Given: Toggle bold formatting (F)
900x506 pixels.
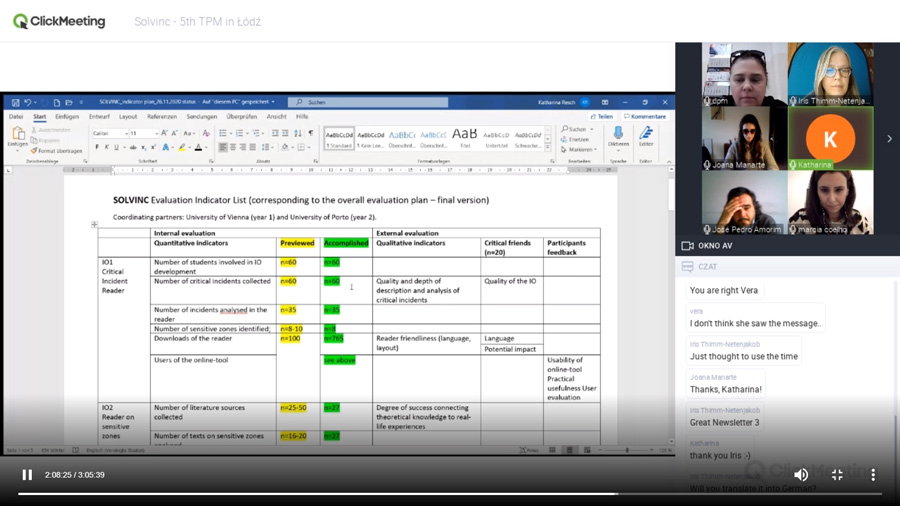Looking at the screenshot, I should click(96, 147).
